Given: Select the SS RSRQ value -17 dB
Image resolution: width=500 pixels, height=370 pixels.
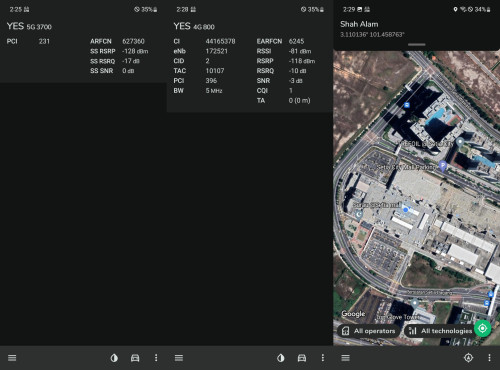Looking at the screenshot, I should tap(131, 61).
